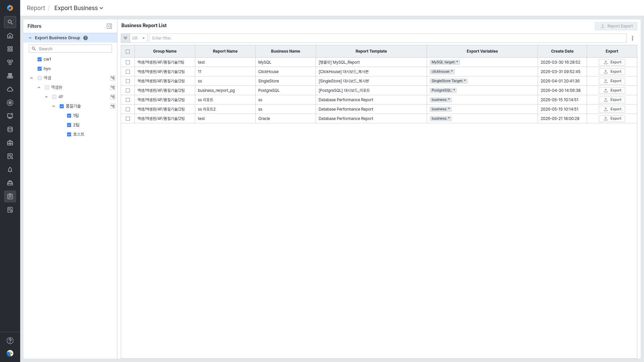Open the help question mark icon in sidebar
The height and width of the screenshot is (362, 644).
click(x=10, y=341)
